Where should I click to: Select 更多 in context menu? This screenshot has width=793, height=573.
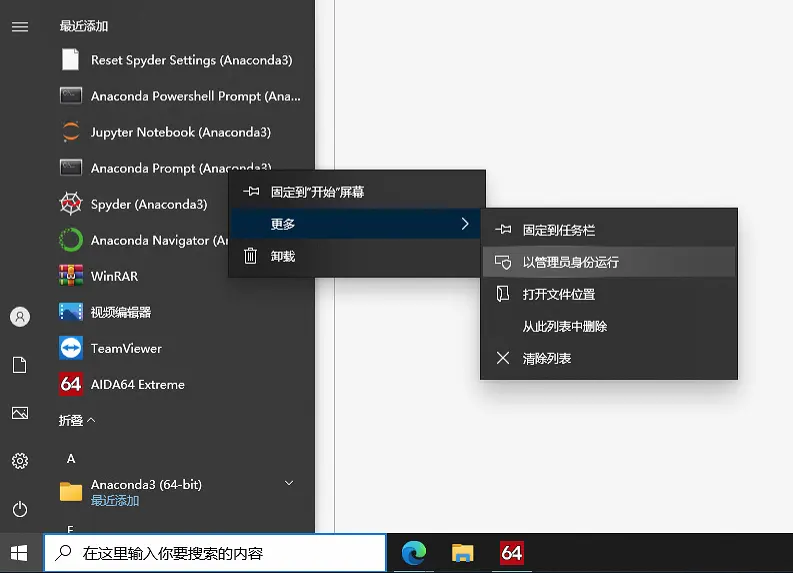(357, 224)
